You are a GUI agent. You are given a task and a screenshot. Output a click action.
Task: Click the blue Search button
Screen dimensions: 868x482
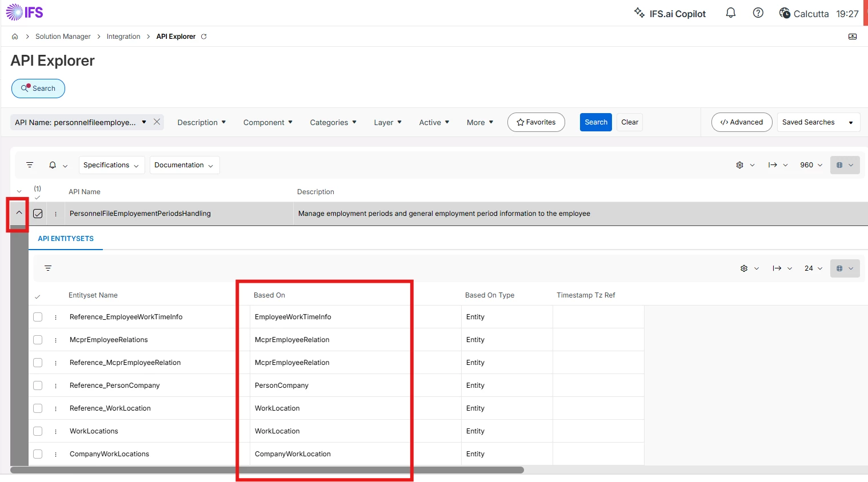596,122
